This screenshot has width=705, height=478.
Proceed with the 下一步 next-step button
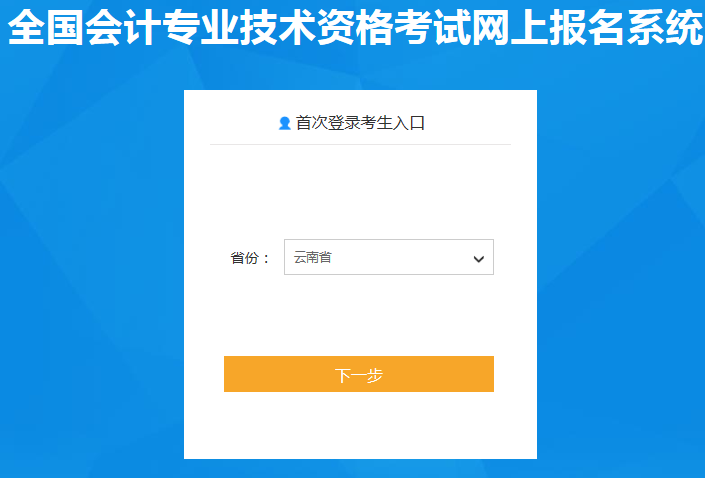(359, 374)
